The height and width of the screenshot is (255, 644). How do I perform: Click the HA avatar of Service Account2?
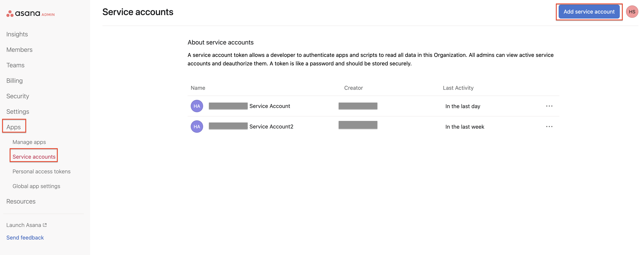[197, 127]
